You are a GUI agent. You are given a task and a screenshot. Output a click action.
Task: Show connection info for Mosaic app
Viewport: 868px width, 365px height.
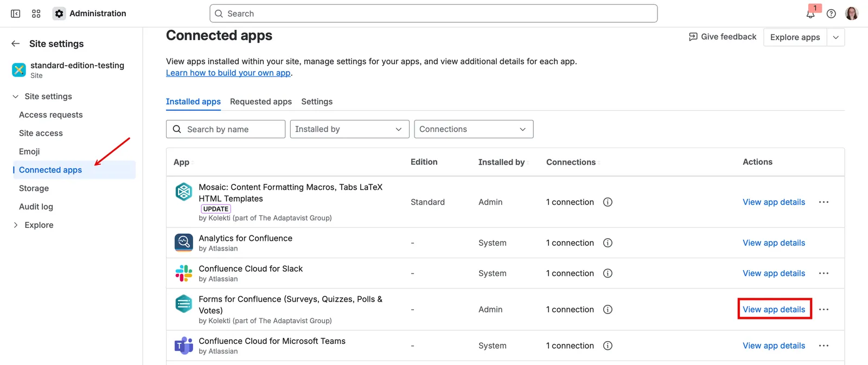pos(608,202)
